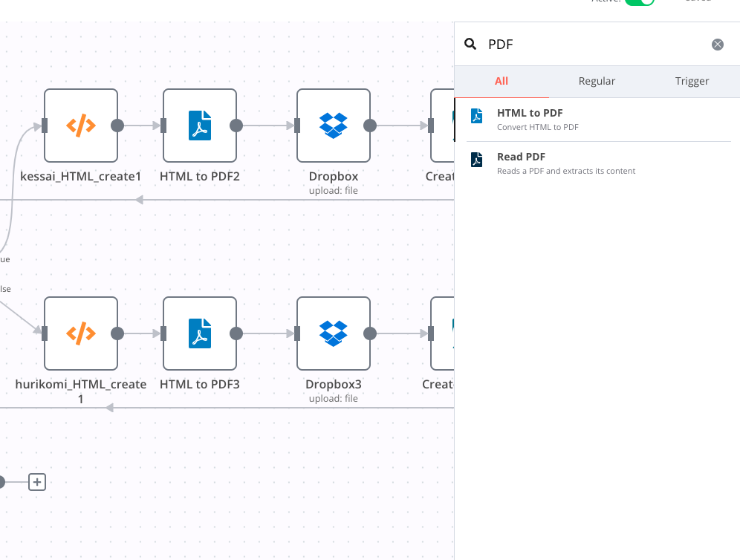Click the HTML to PDF result icon

pos(477,116)
